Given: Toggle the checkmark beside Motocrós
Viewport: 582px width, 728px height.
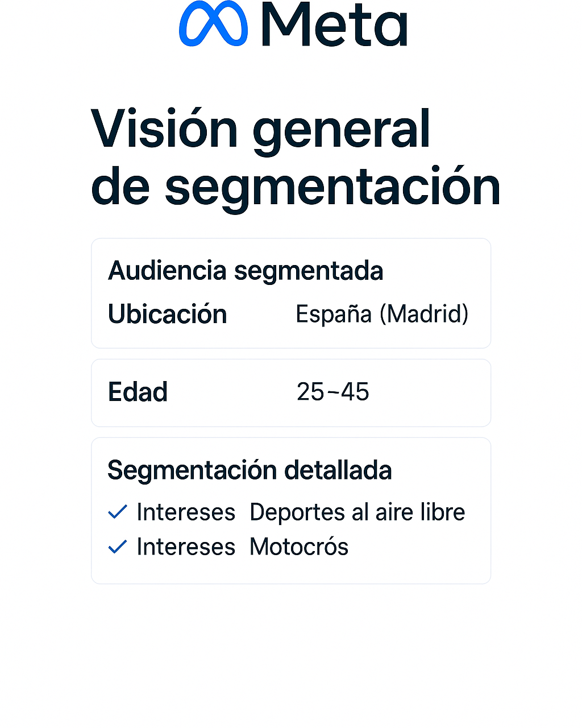Looking at the screenshot, I should pyautogui.click(x=117, y=547).
